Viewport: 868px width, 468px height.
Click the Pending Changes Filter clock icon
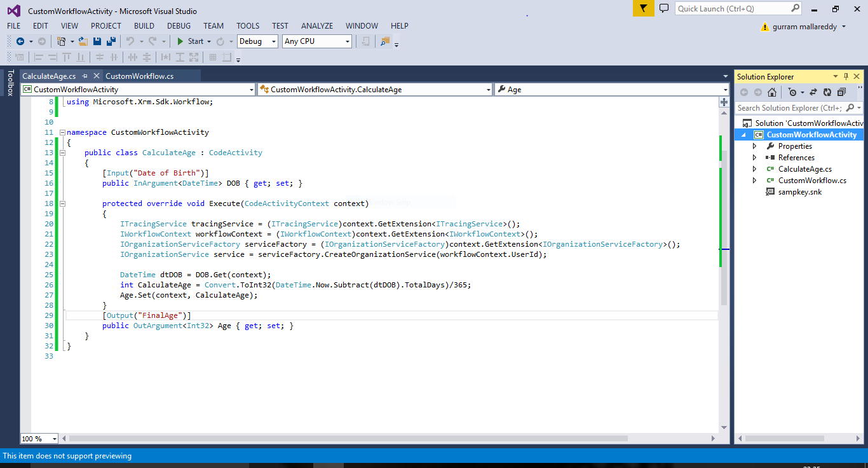[792, 92]
